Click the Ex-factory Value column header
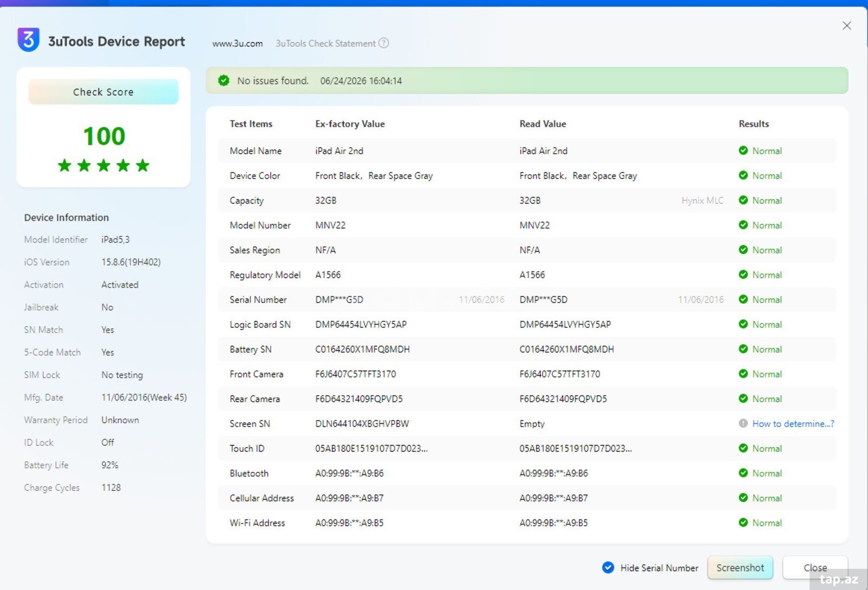The width and height of the screenshot is (868, 590). pyautogui.click(x=350, y=124)
